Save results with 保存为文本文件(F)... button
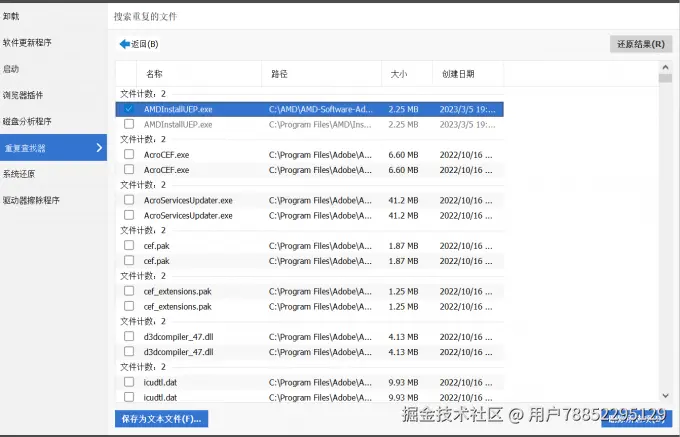 161,419
